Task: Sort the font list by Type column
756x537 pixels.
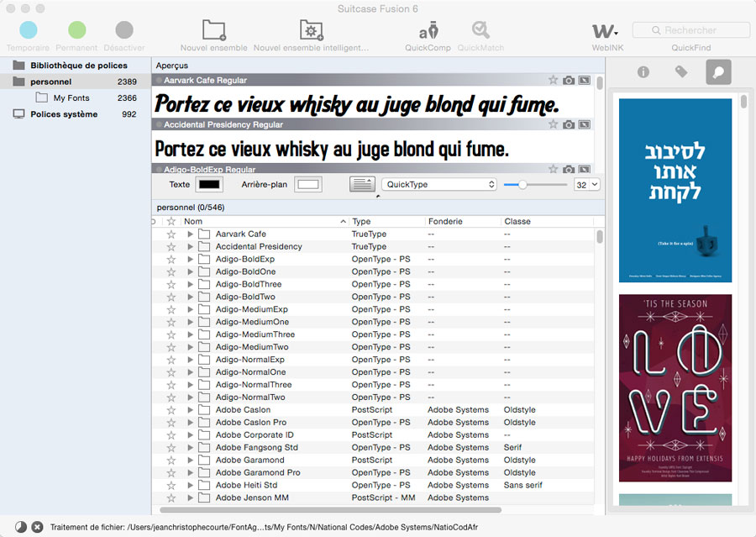Action: 386,222
